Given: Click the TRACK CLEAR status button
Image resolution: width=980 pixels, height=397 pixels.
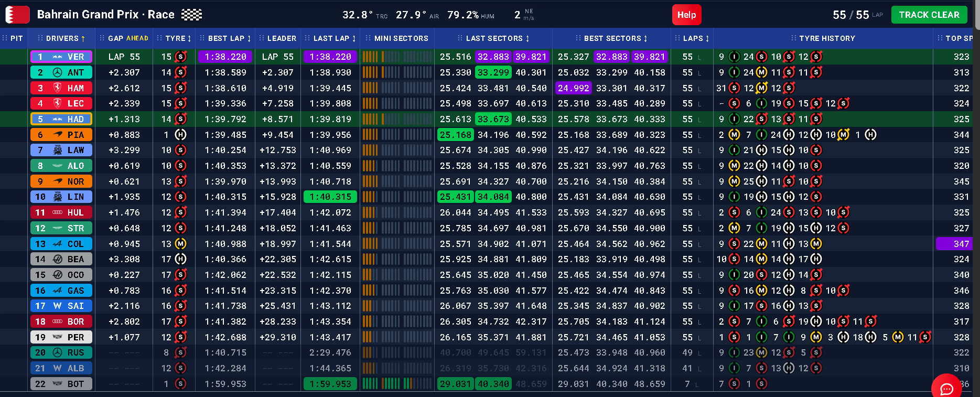Looking at the screenshot, I should [x=929, y=15].
